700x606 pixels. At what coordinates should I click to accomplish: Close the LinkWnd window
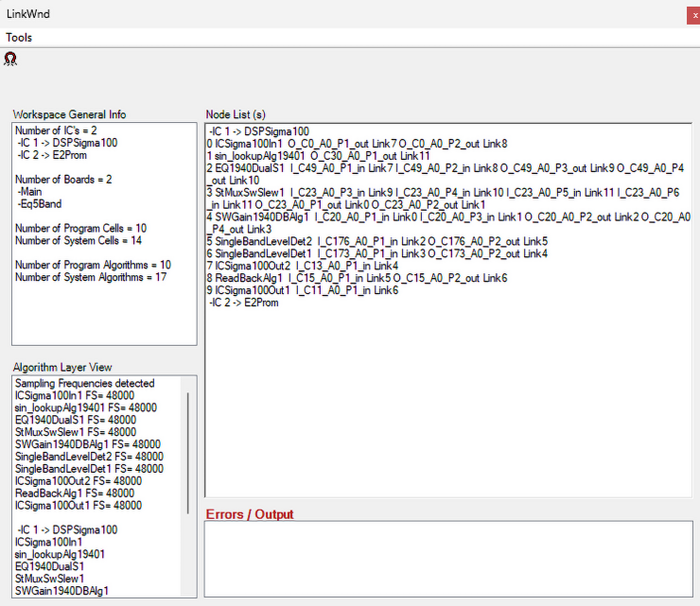tap(692, 14)
